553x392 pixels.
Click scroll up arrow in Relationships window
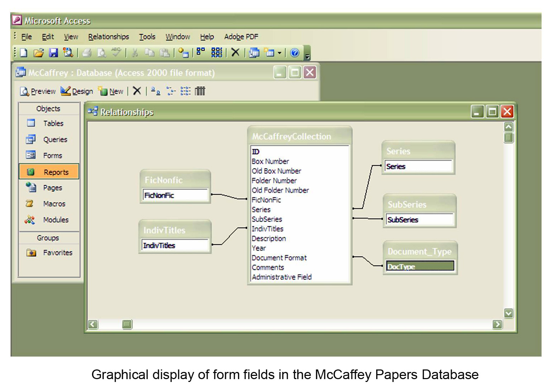508,127
